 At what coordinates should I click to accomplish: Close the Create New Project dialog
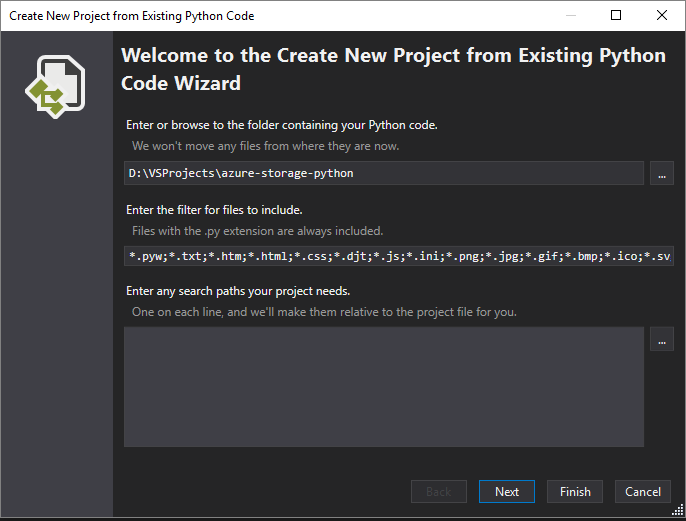point(662,16)
